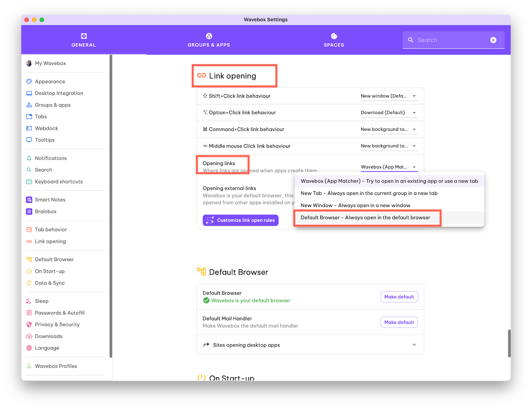Choose Default Browser always open option
532x409 pixels.
tap(389, 218)
